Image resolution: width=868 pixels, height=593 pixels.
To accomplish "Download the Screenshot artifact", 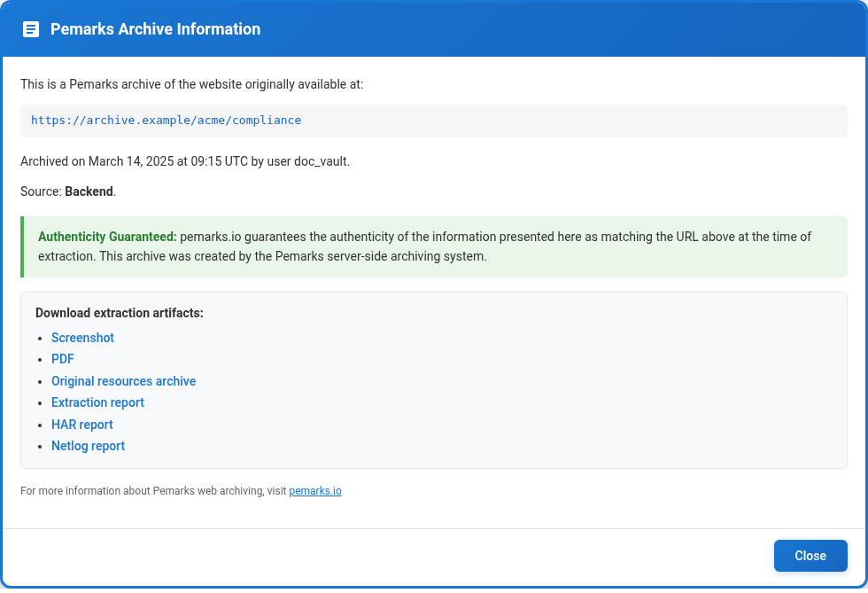I will (82, 338).
